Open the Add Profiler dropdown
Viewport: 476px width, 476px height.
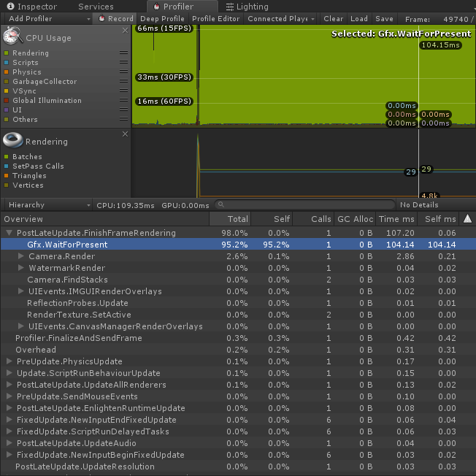[x=48, y=18]
